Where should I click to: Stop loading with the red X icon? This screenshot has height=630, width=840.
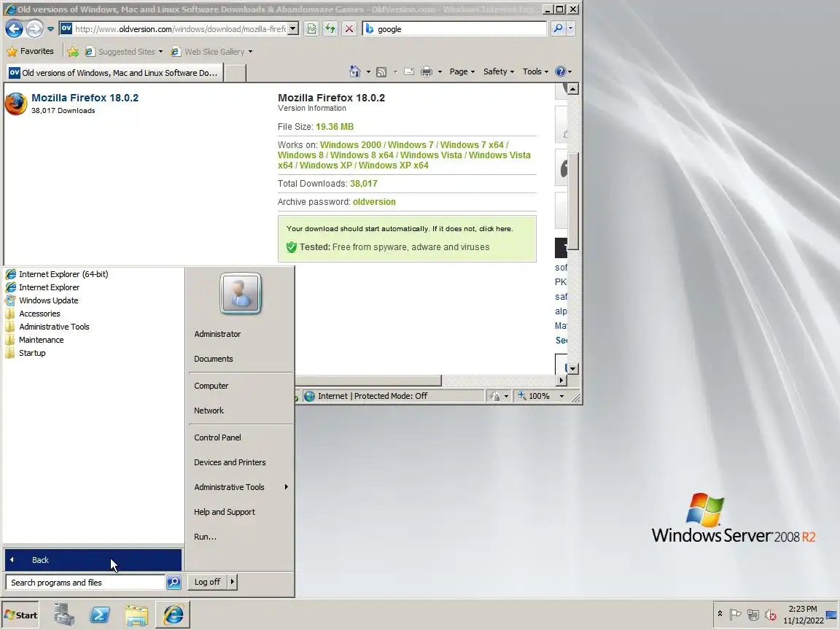[x=349, y=29]
